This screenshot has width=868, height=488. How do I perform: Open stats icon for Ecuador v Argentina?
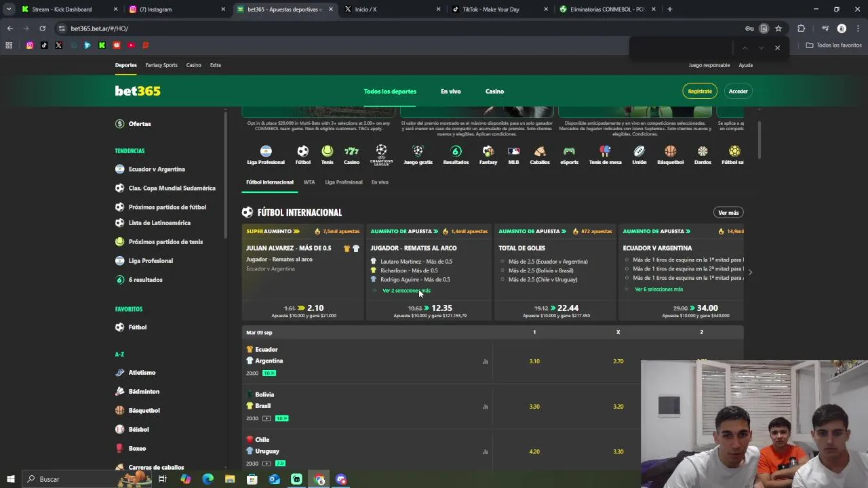pyautogui.click(x=485, y=361)
